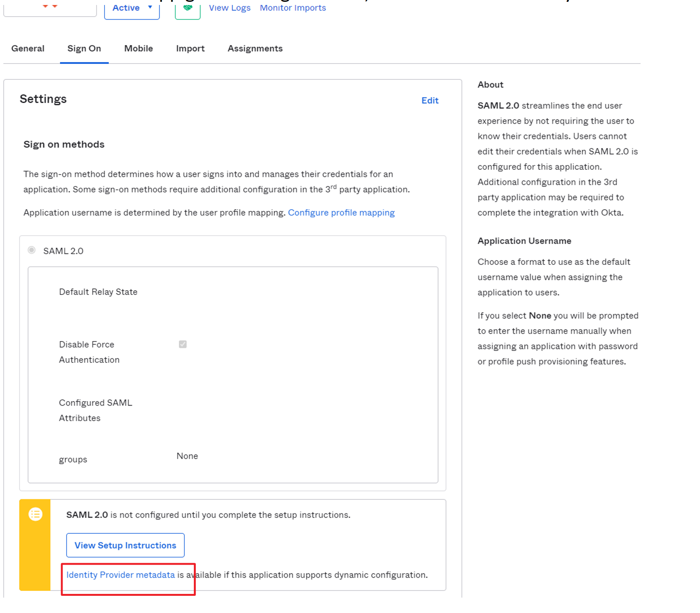Toggle Disable Force Authentication checkbox
This screenshot has width=700, height=613.
(183, 345)
